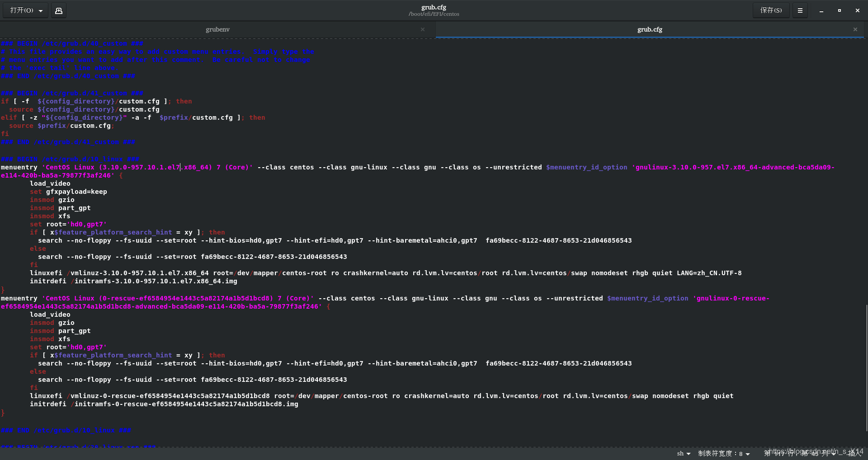
Task: Click the 保存(S) save button
Action: (x=771, y=10)
